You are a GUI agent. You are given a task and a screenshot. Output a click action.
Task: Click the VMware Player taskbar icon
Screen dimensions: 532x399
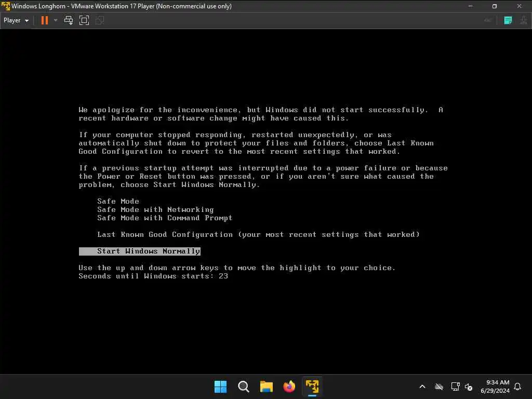(312, 387)
